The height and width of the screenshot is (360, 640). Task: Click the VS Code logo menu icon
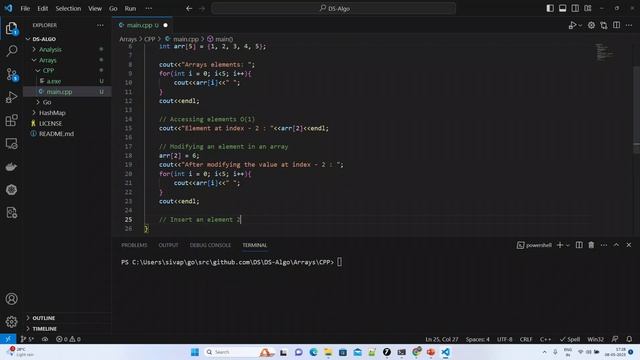pyautogui.click(x=8, y=8)
